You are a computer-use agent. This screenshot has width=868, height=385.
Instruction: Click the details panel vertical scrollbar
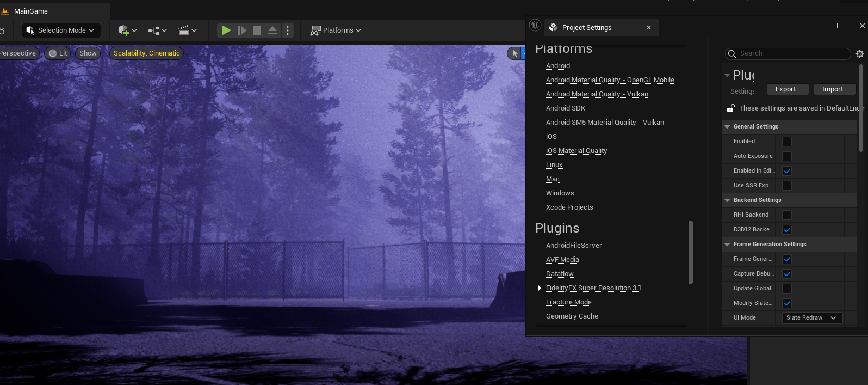point(861,108)
